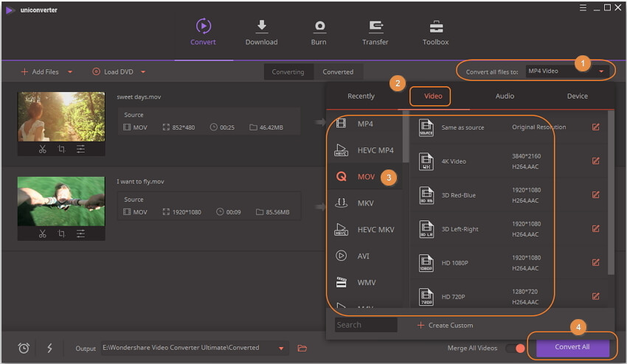Select MOV format
627x364 pixels.
click(x=365, y=177)
